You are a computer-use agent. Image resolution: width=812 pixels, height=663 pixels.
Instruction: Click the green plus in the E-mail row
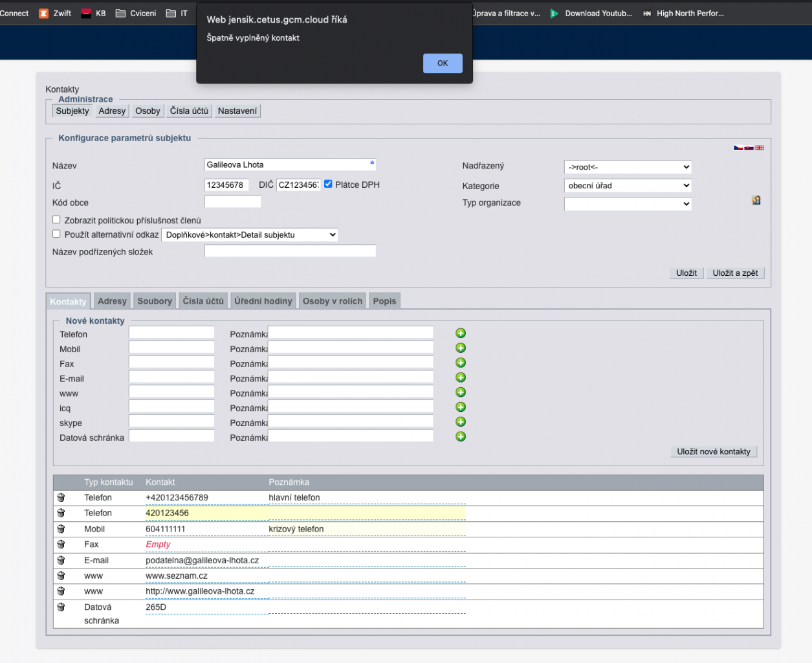click(461, 377)
